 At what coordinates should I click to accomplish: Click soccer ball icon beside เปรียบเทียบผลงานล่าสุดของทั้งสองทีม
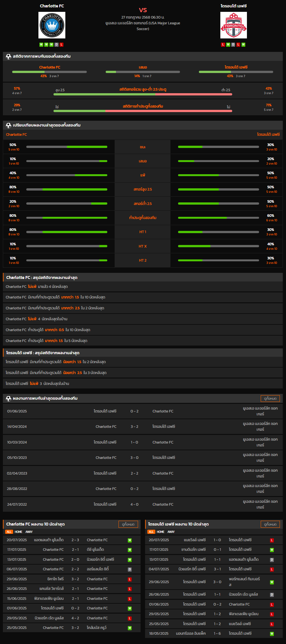point(9,125)
